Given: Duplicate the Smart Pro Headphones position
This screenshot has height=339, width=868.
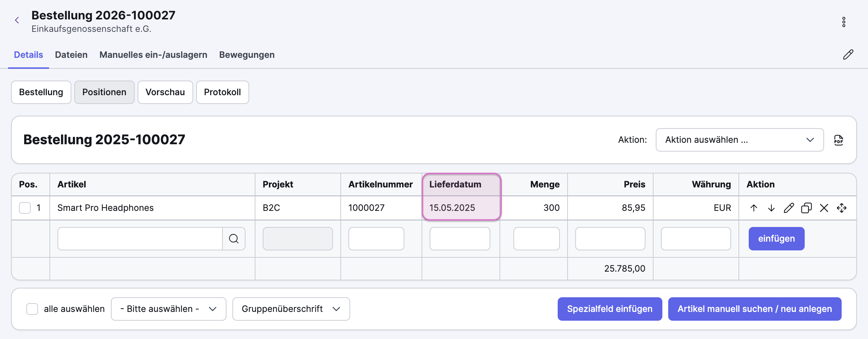Looking at the screenshot, I should pos(806,208).
